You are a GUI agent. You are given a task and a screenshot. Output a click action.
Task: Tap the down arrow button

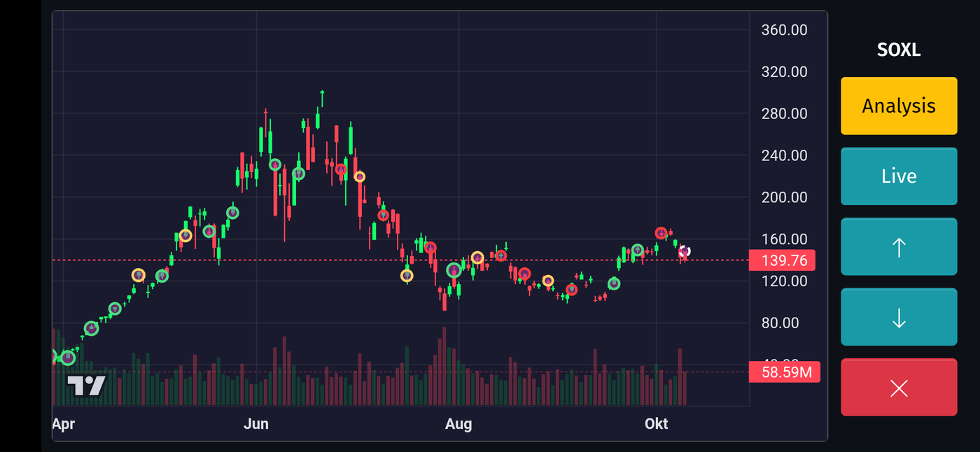[x=899, y=317]
